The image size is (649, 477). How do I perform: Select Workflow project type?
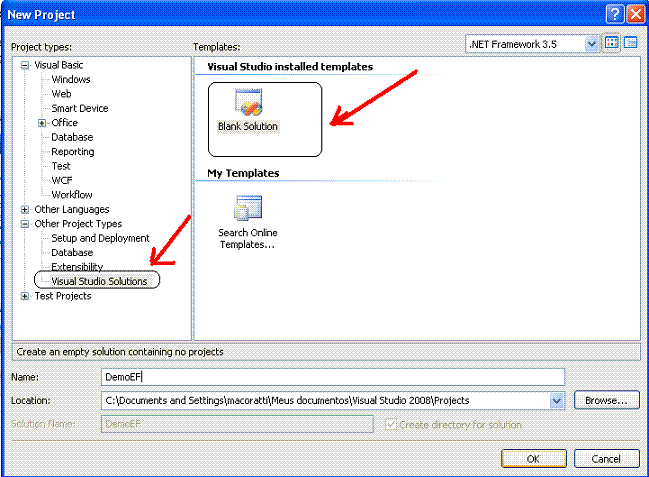[72, 195]
